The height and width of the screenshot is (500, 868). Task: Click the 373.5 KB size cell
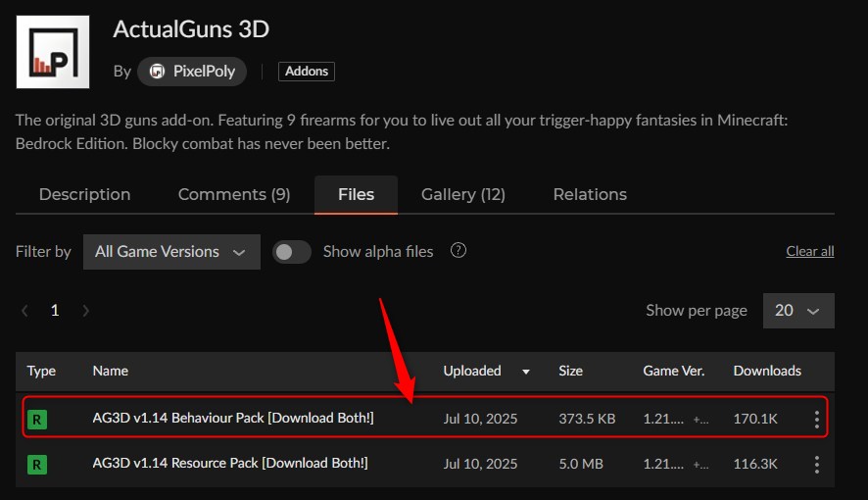(587, 419)
